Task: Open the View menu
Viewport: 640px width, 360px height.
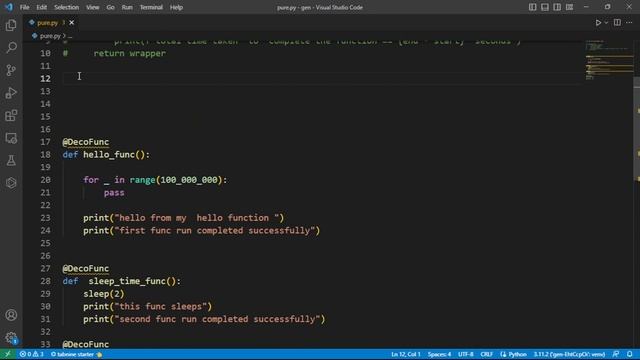Action: [93, 7]
